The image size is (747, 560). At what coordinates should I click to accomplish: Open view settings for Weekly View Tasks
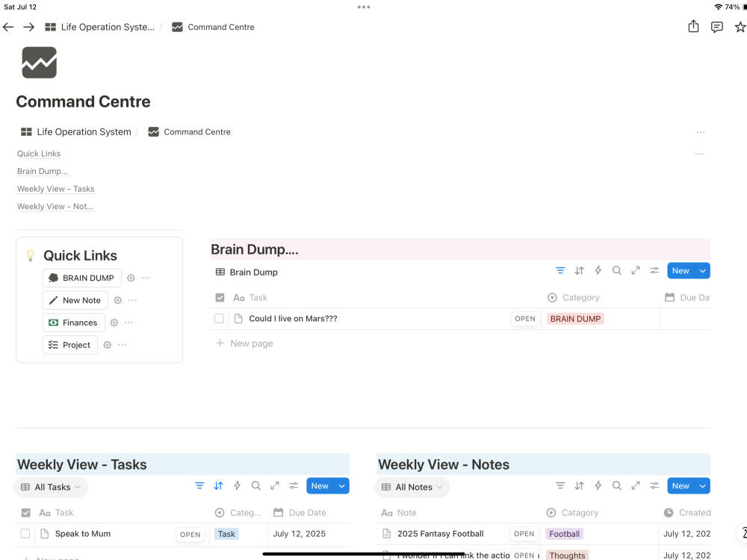pyautogui.click(x=294, y=486)
